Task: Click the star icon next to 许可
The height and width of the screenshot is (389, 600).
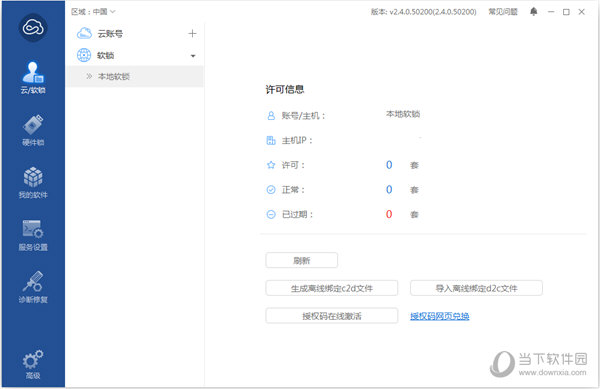Action: pos(271,165)
